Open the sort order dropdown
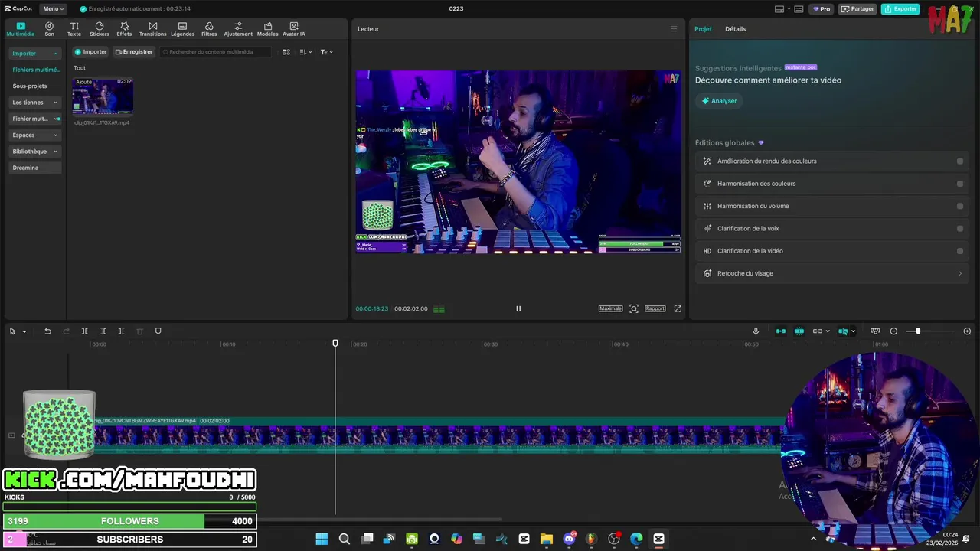This screenshot has width=980, height=551. pos(305,52)
